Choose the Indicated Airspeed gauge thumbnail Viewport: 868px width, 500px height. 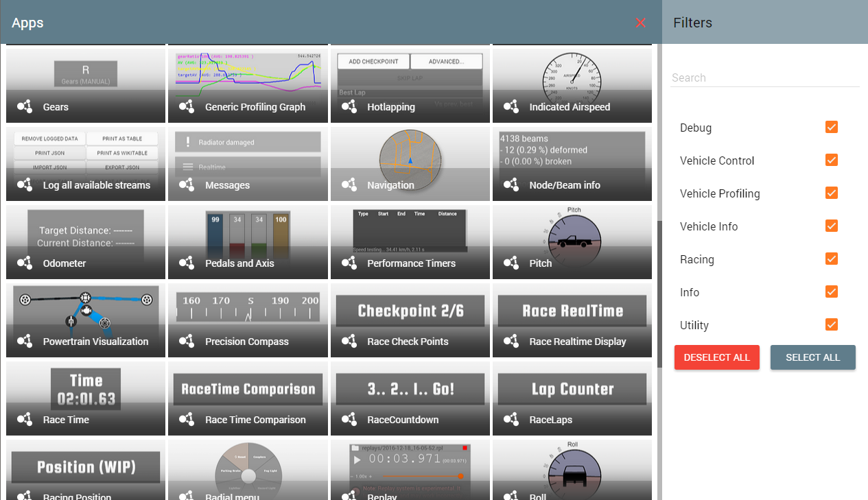click(572, 86)
